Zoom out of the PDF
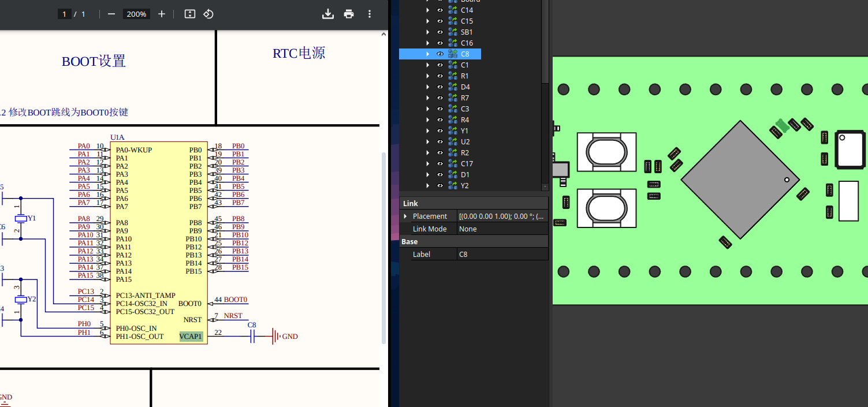 [x=111, y=14]
